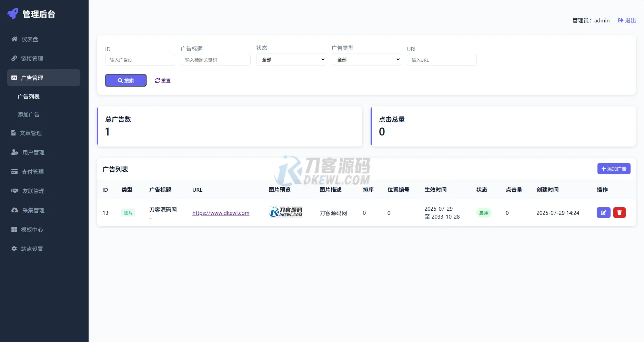Click the 站点设置 gear icon
The width and height of the screenshot is (644, 342).
tap(14, 249)
